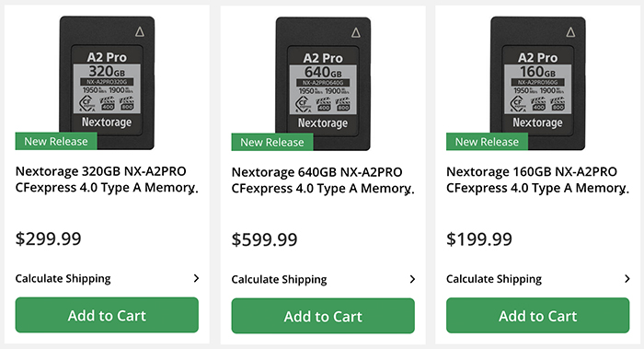Screen dimensions: 644x349
Task: Expand Calculate Shipping chevron for $599.99 item
Action: 412,279
